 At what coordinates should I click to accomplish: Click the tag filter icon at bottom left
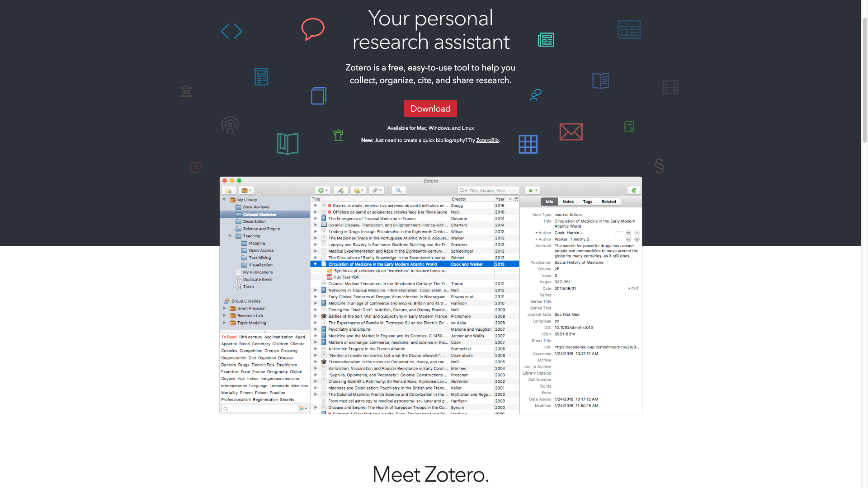coord(302,409)
